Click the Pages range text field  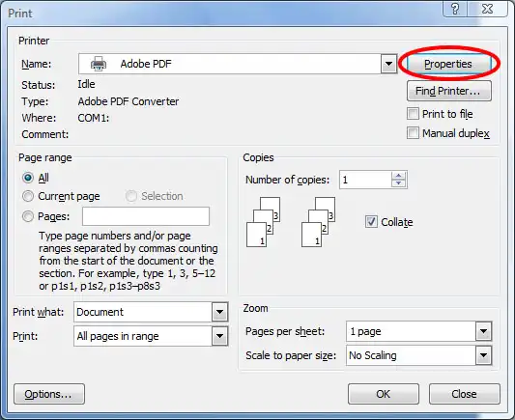point(146,216)
